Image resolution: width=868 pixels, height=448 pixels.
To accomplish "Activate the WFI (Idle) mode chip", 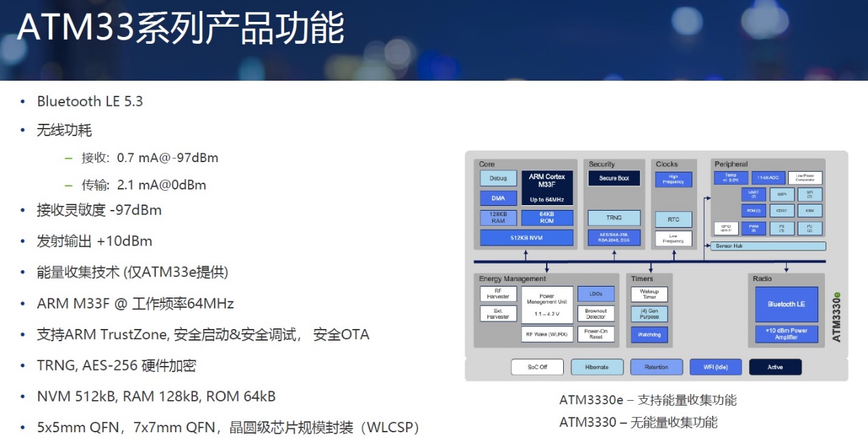I will click(x=715, y=367).
